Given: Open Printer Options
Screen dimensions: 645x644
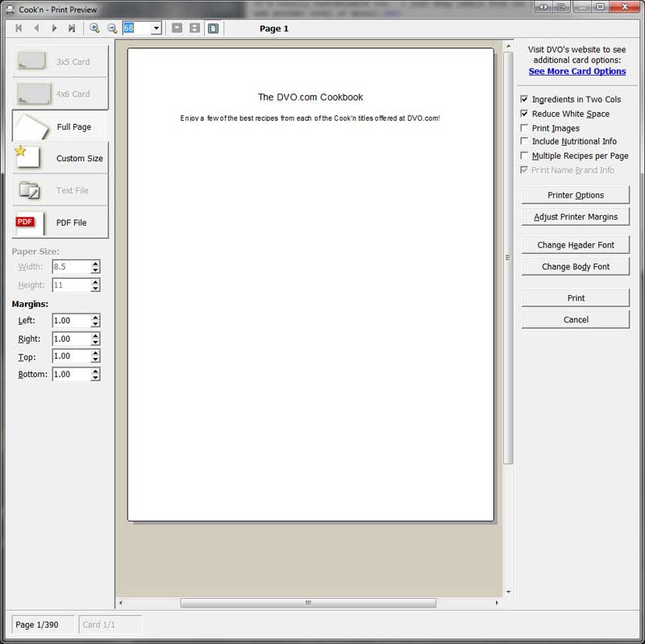Looking at the screenshot, I should tap(576, 195).
